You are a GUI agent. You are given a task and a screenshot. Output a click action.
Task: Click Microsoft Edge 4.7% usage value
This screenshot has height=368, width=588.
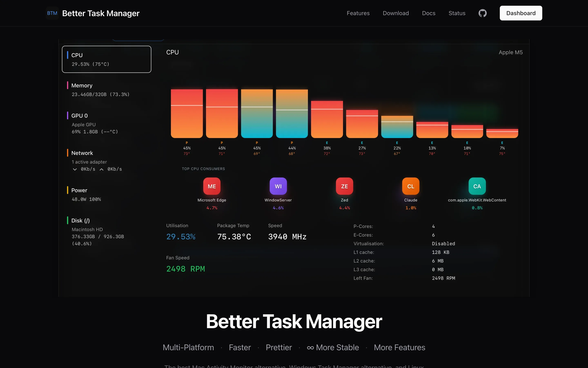click(x=212, y=208)
